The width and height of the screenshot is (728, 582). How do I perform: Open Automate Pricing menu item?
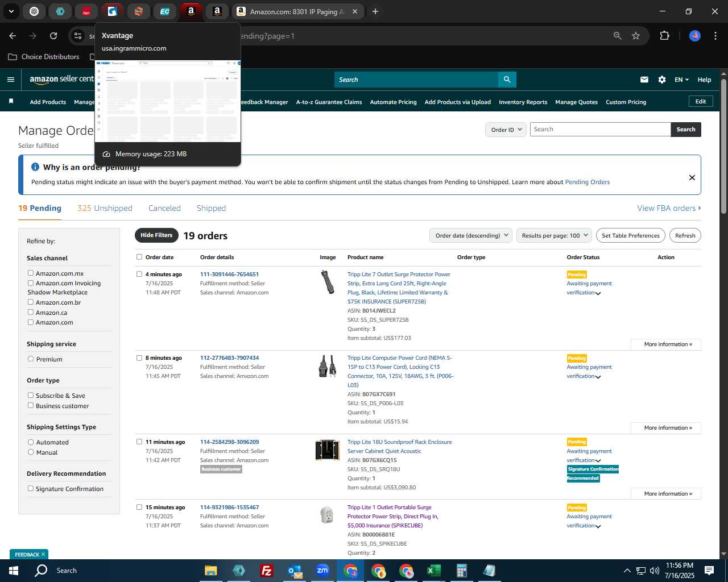(x=393, y=102)
